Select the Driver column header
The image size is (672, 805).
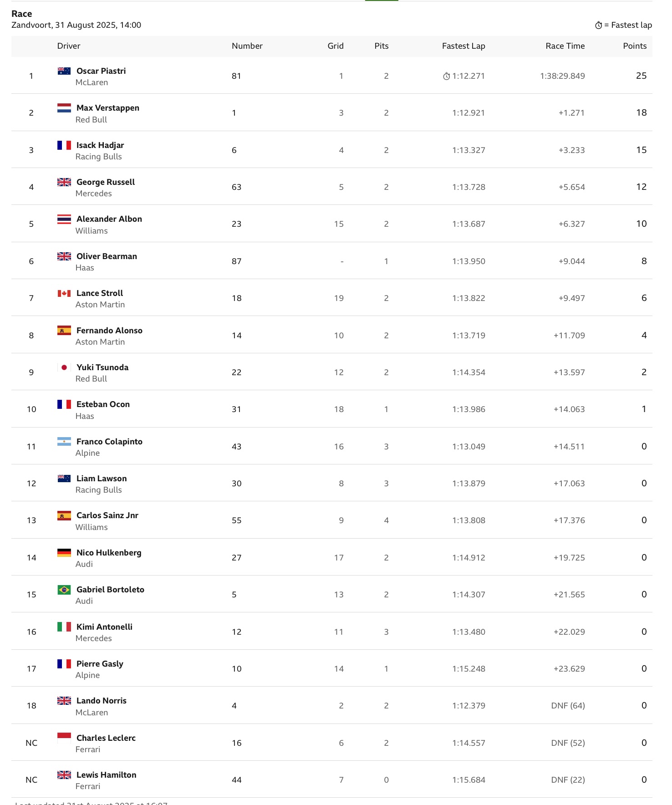pyautogui.click(x=69, y=46)
